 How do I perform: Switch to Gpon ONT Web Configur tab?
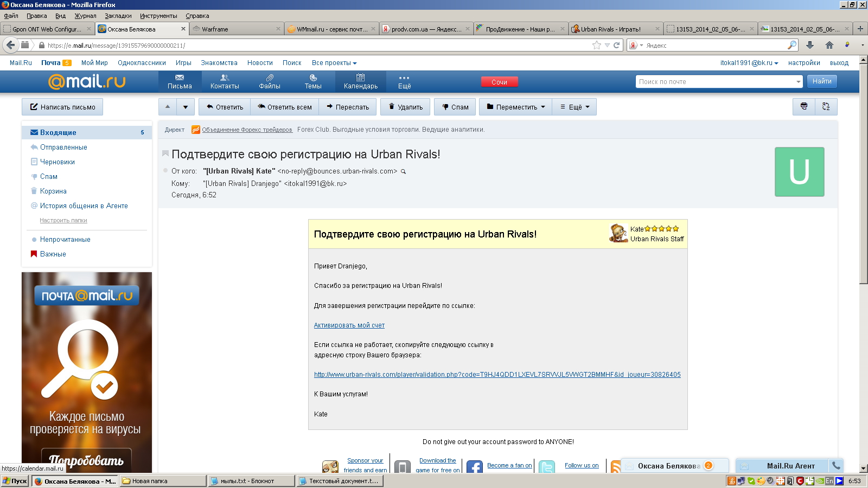(x=47, y=29)
